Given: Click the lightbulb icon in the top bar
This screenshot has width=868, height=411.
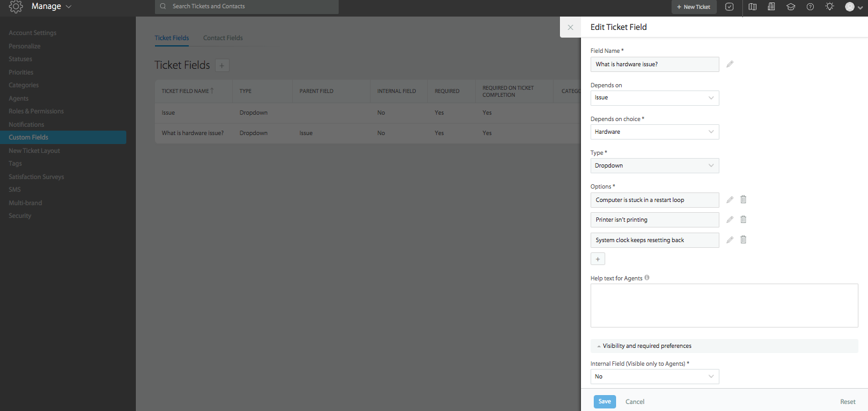Looking at the screenshot, I should pyautogui.click(x=829, y=7).
